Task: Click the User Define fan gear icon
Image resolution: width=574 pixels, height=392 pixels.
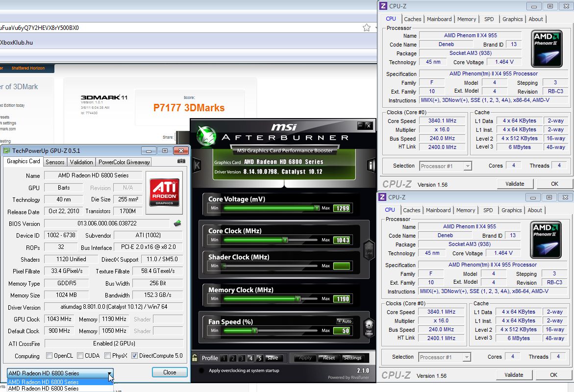Action: click(369, 327)
